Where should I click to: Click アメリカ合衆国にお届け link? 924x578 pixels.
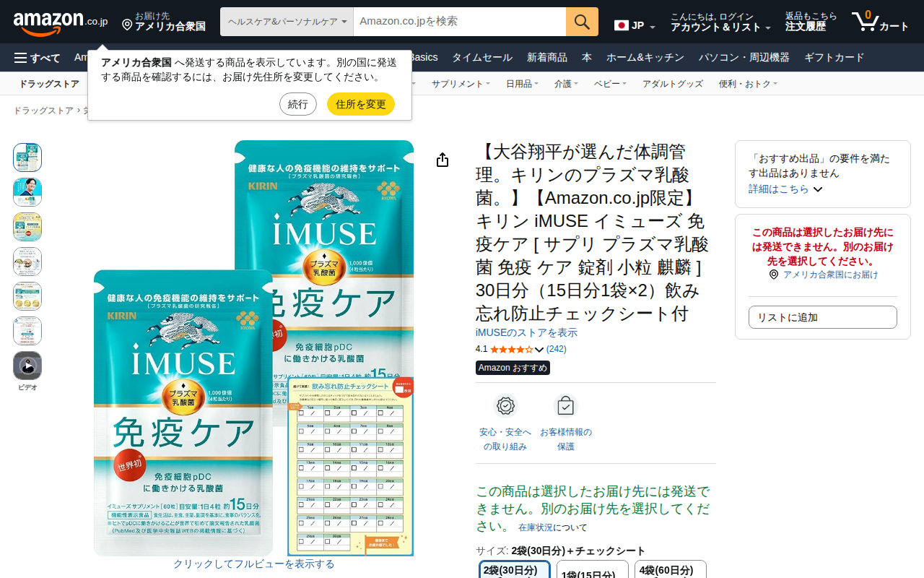830,275
